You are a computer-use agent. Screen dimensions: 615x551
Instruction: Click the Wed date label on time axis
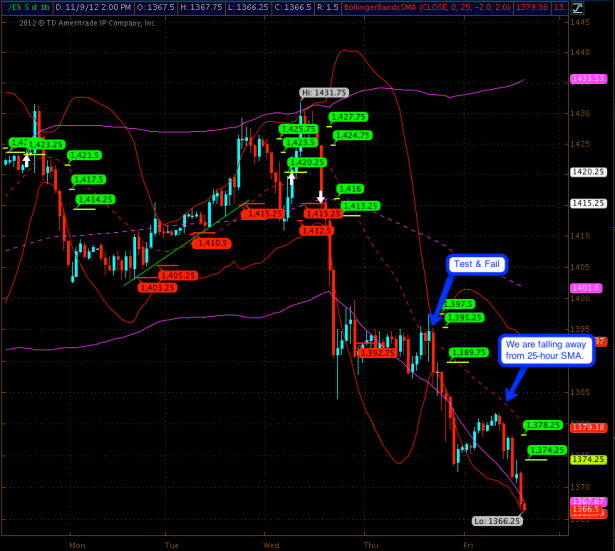270,546
